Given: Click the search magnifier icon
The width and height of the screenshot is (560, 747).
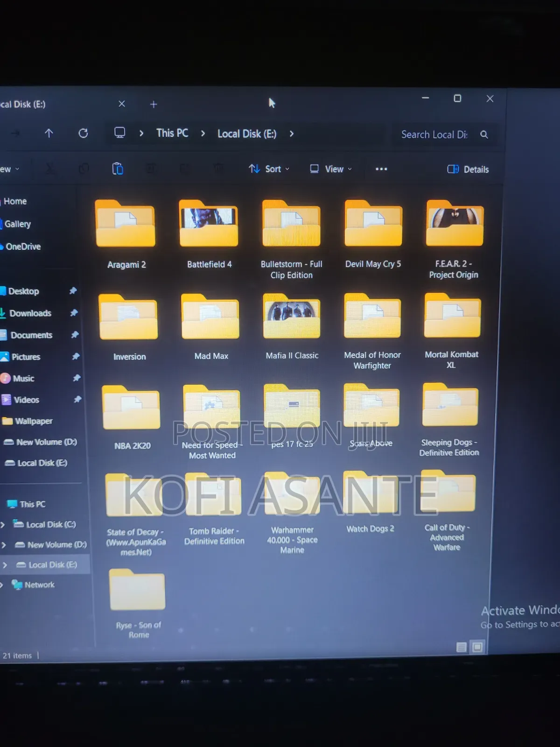Looking at the screenshot, I should (484, 134).
